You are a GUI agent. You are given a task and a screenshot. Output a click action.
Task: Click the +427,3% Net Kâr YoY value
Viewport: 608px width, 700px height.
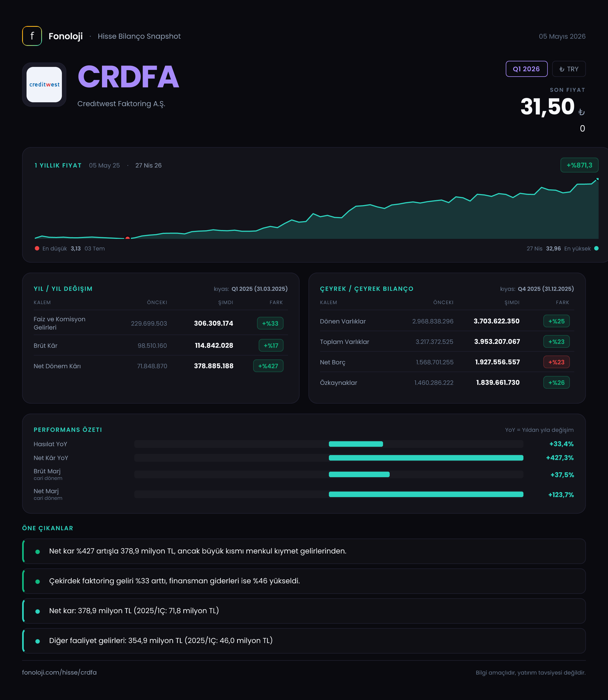pos(559,458)
